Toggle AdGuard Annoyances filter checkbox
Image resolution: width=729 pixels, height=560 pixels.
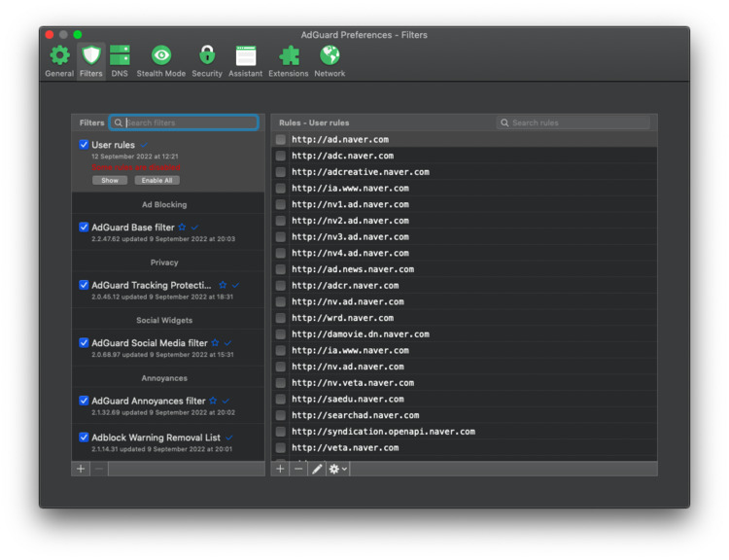click(84, 401)
